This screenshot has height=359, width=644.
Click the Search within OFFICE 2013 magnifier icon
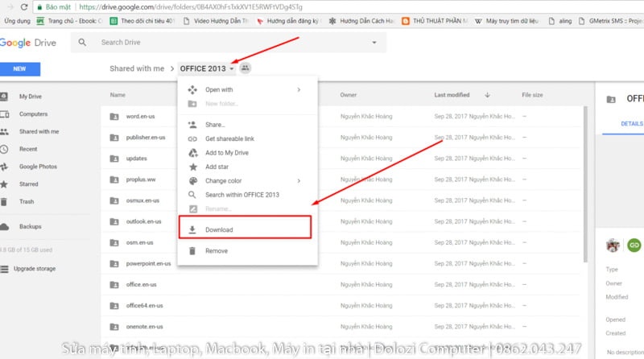(192, 195)
